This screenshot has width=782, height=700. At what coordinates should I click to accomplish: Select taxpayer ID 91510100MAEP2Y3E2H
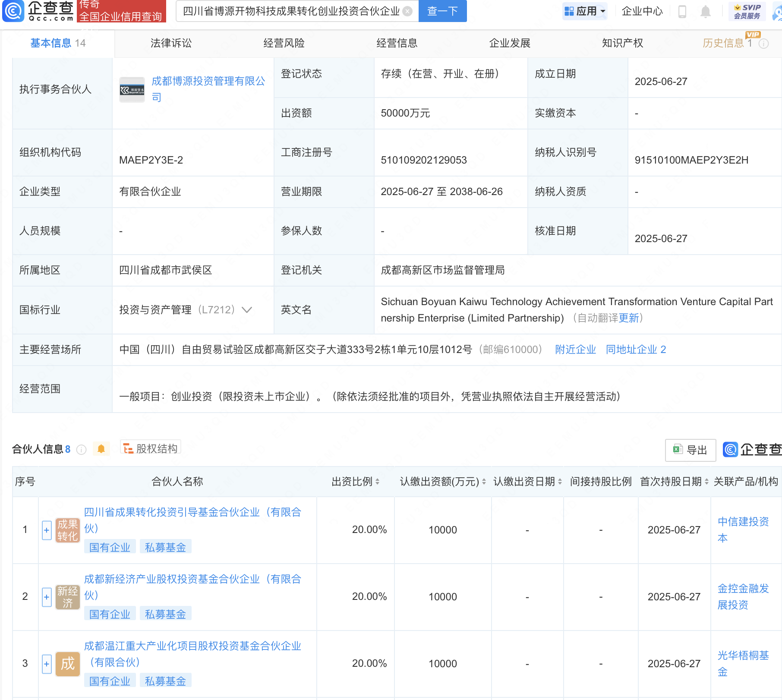tap(691, 160)
